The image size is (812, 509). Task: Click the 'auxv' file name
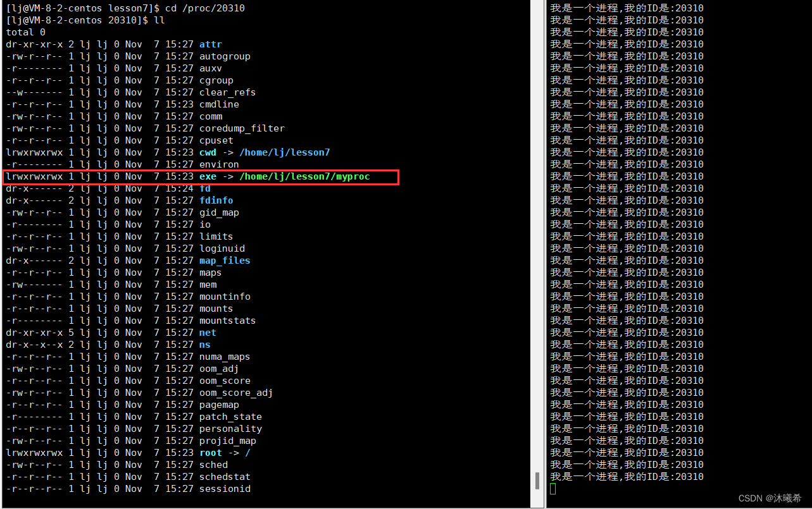point(210,68)
